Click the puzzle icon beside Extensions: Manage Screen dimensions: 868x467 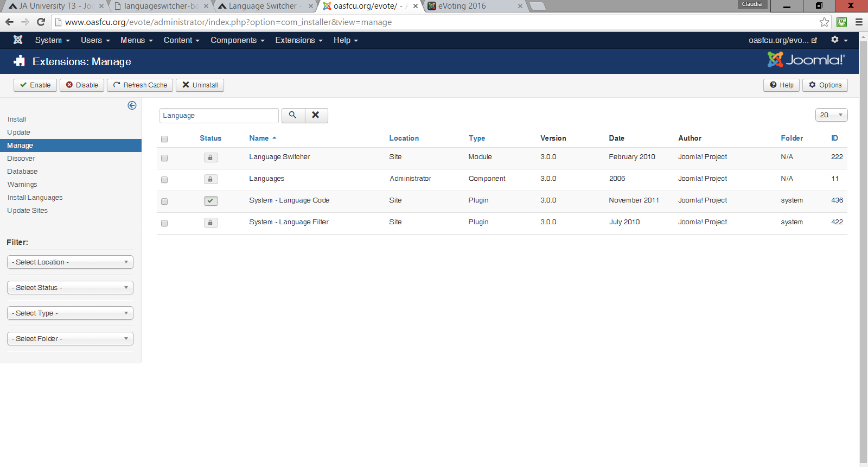click(x=20, y=61)
